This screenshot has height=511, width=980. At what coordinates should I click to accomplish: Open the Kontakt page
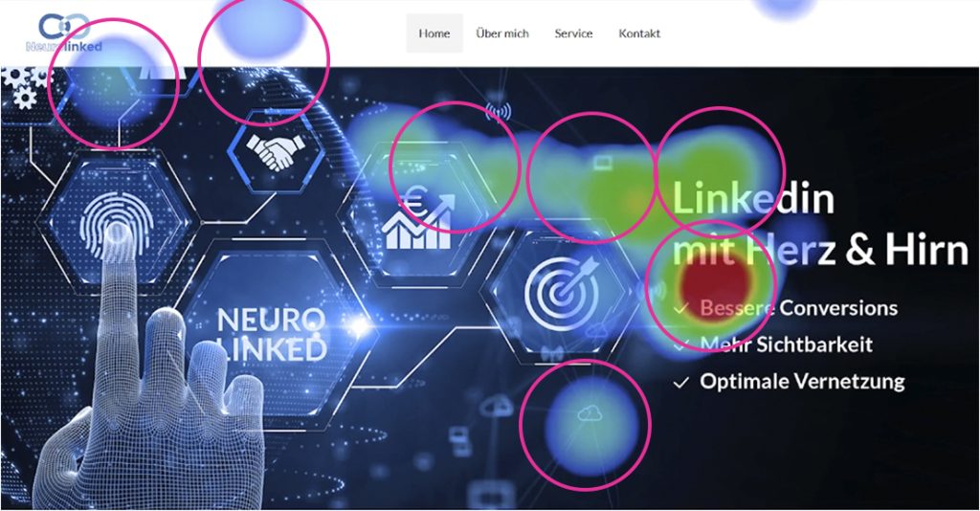click(639, 33)
